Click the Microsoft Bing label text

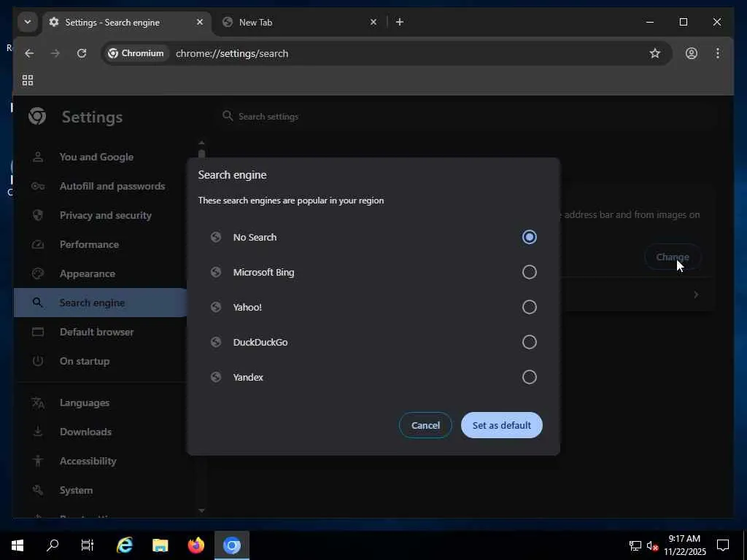coord(263,273)
